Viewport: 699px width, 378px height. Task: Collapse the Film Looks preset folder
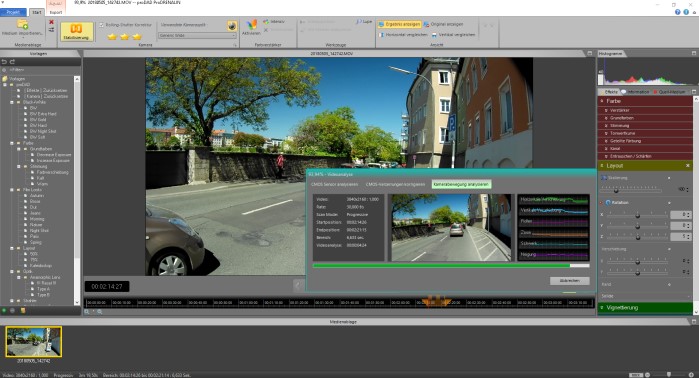click(12, 189)
